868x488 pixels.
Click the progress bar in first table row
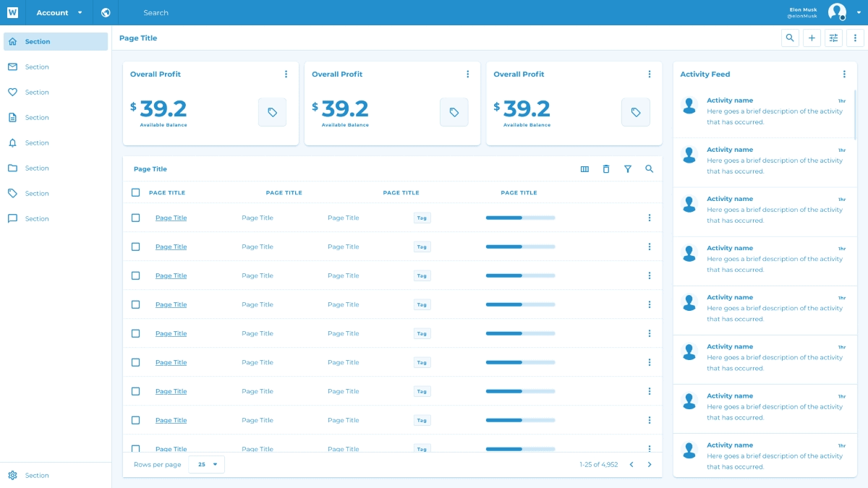coord(520,218)
